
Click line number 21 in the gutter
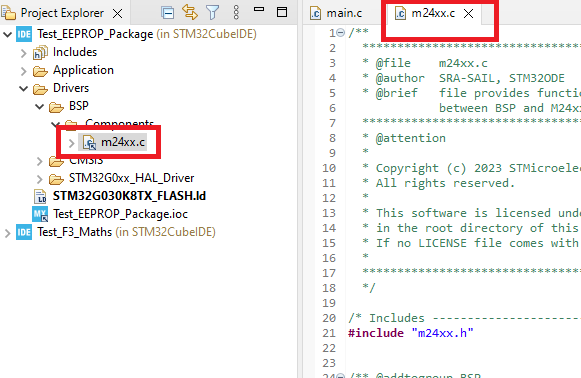(329, 333)
